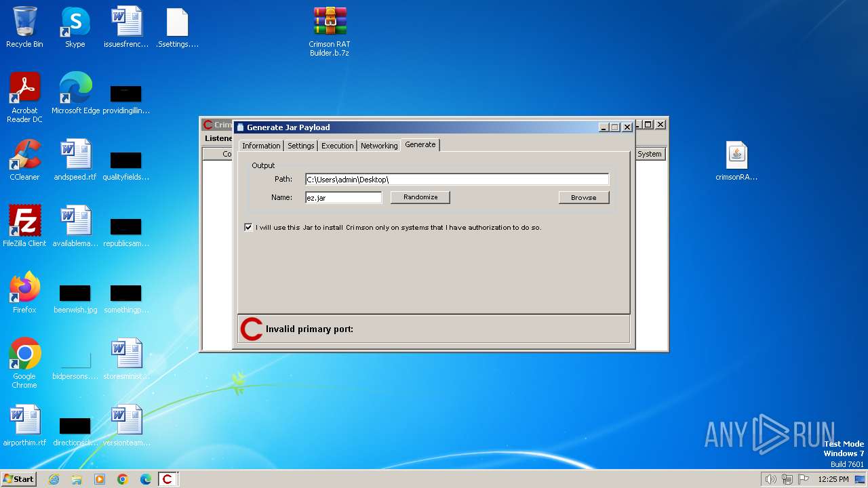Open the Microsoft Edge desktop shortcut

coord(75,94)
